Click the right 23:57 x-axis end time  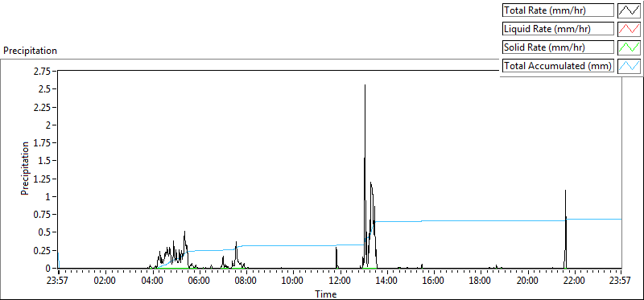(x=621, y=282)
